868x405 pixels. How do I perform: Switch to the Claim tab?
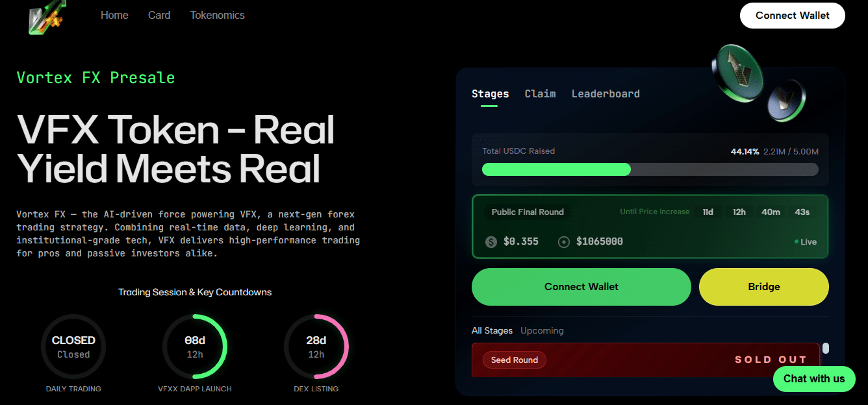[x=540, y=93]
